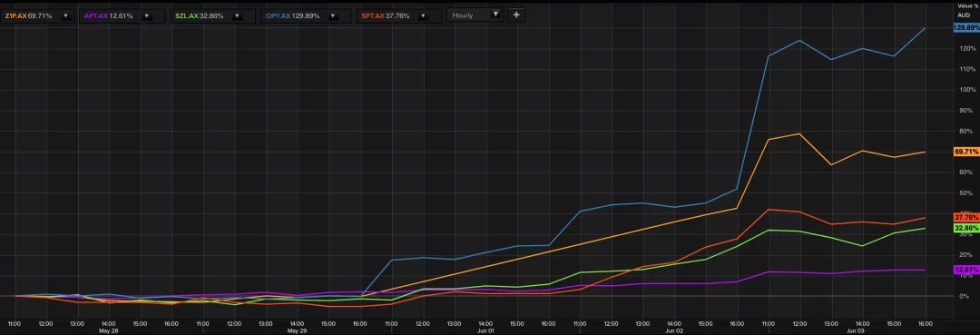This screenshot has height=335, width=980.
Task: Click the Value % AUD axis header
Action: 965,10
